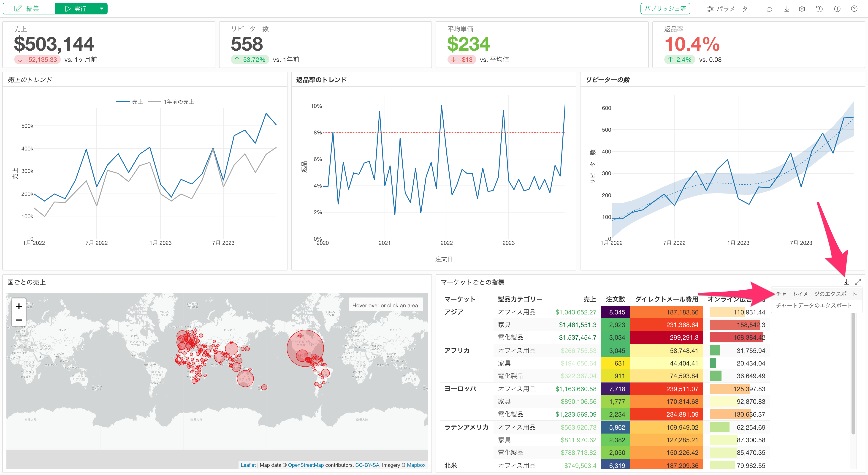The image size is (868, 475).
Task: Open the version history clock icon
Action: (x=819, y=9)
